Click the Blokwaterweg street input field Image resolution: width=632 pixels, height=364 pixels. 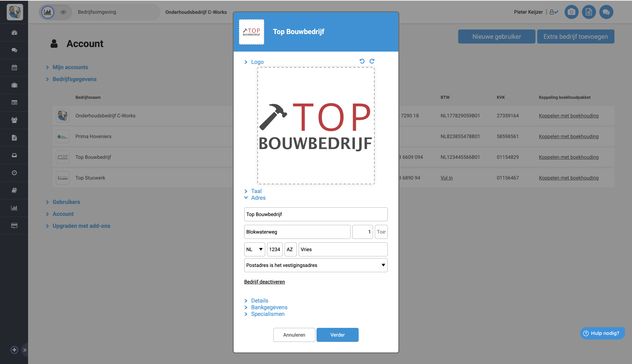297,232
